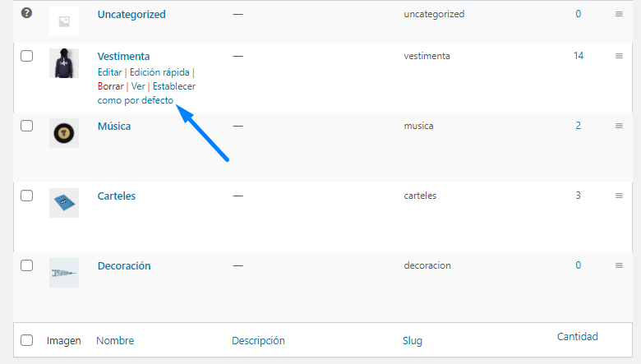Viewport: 641px width, 364px height.
Task: Check the Carteles category checkbox
Action: pos(26,196)
